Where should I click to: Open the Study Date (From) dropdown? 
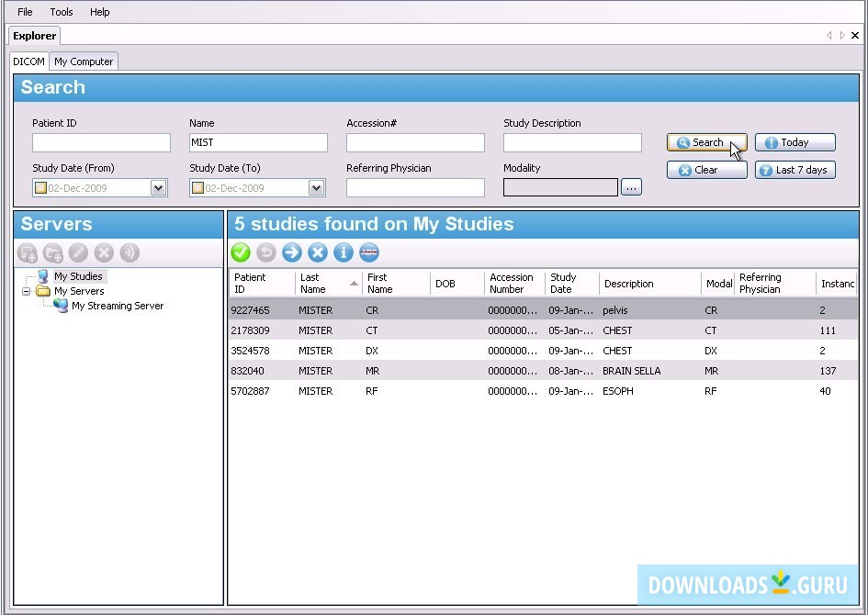pyautogui.click(x=158, y=188)
